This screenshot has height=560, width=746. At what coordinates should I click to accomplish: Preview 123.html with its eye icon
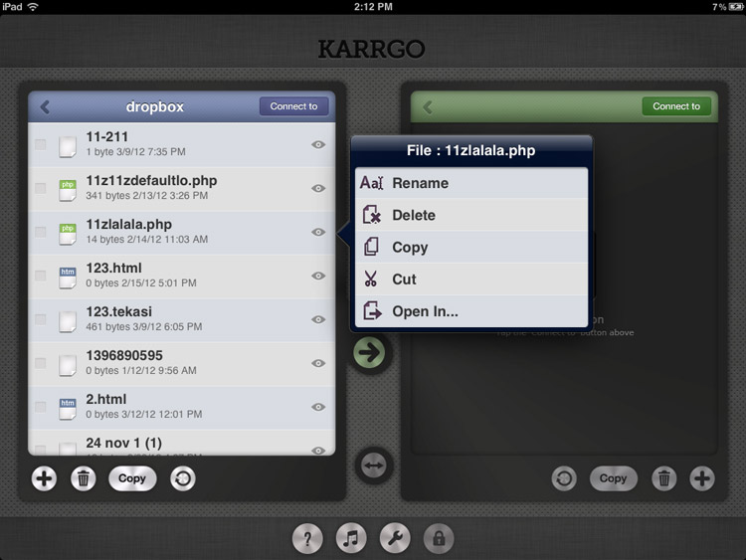click(318, 276)
